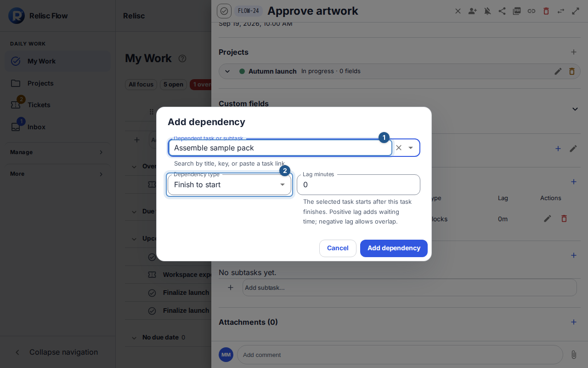
Task: Select the 5 open filter chip
Action: pyautogui.click(x=173, y=85)
